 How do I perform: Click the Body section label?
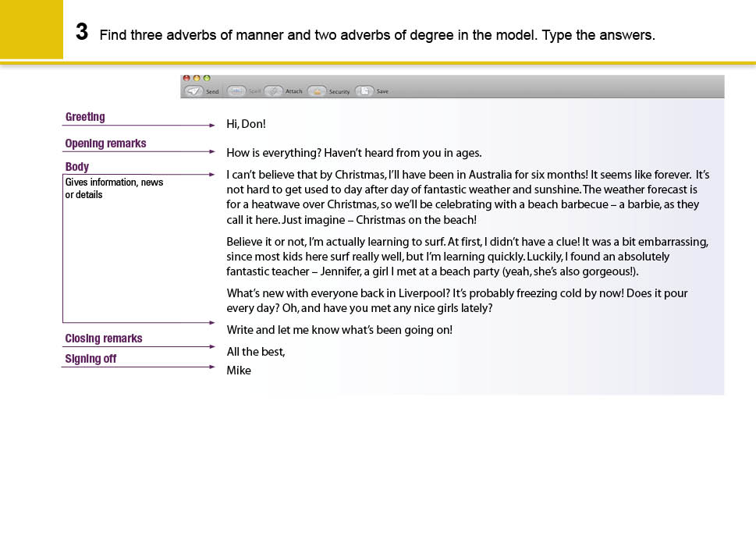tap(77, 167)
